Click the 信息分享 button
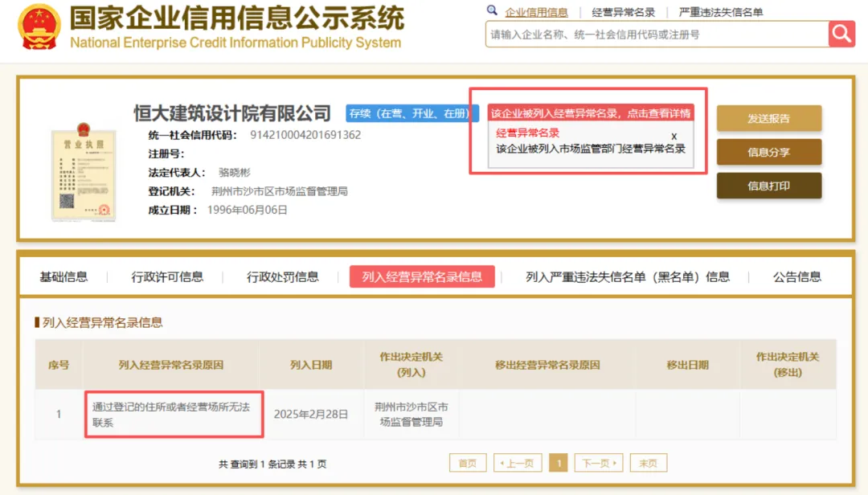Screen dimensions: 868x495 (x=768, y=151)
